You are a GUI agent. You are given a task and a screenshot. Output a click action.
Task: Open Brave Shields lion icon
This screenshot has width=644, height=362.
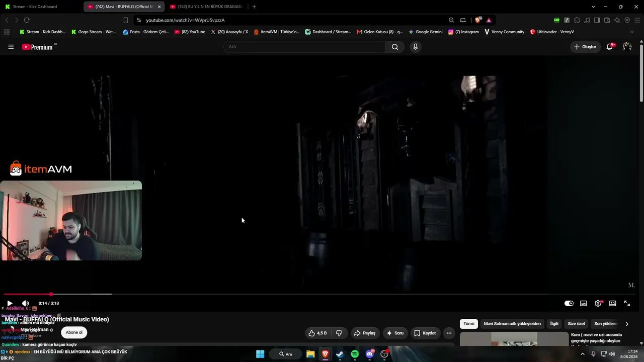[x=478, y=20]
